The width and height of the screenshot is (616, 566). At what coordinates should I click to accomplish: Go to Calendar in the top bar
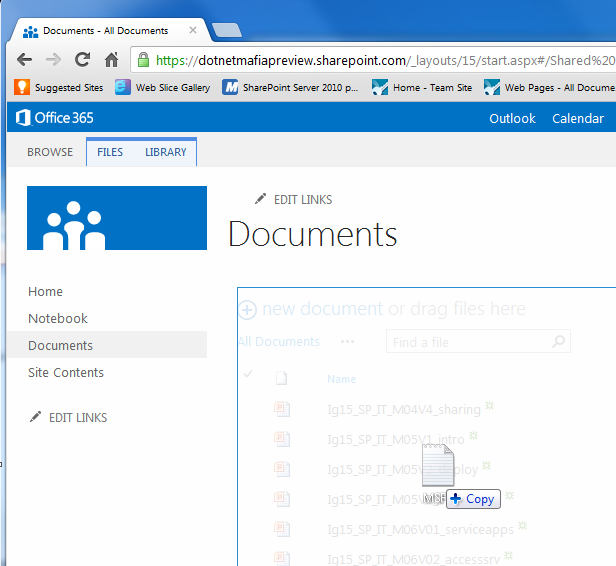click(x=578, y=118)
